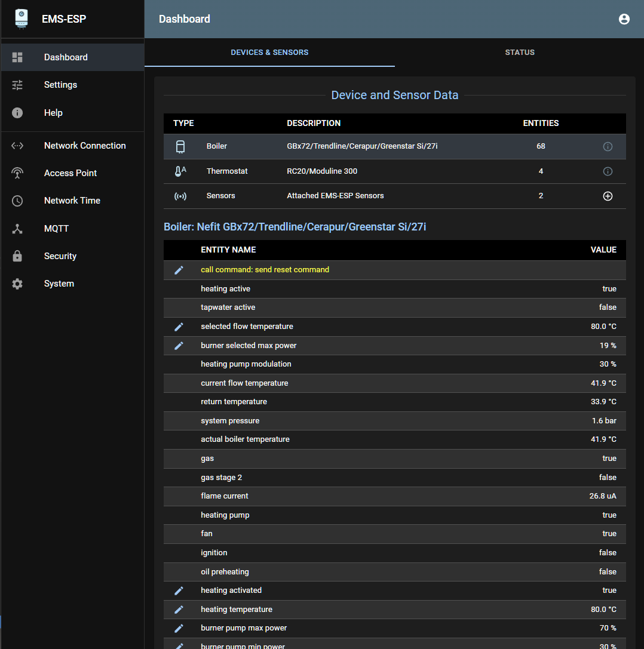Open the MQTT settings via sidebar icon

pos(17,228)
